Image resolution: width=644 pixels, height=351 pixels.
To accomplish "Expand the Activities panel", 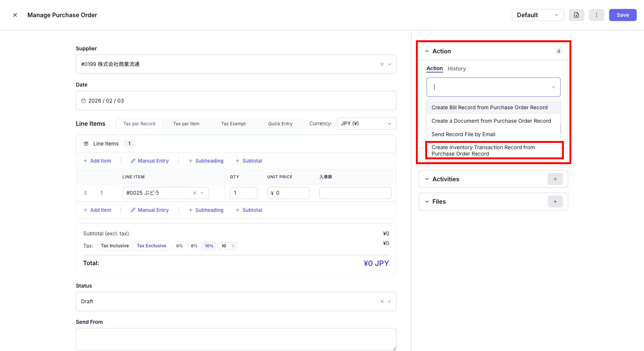I will pos(427,179).
